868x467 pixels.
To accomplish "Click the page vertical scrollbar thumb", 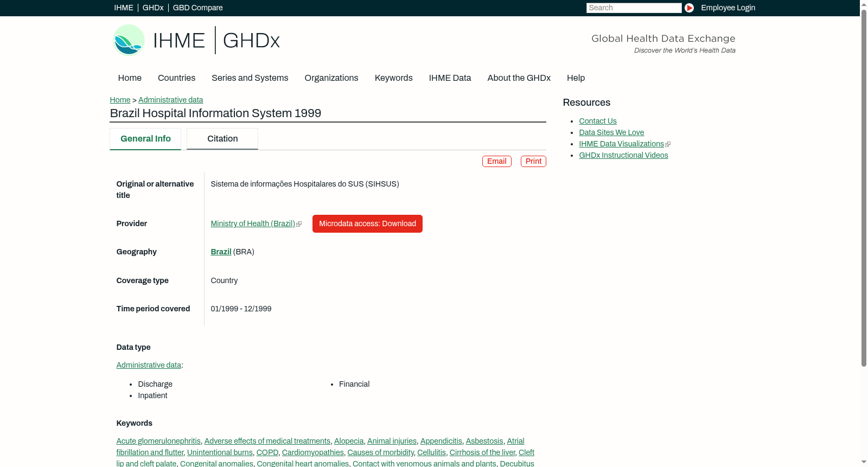I will click(864, 188).
